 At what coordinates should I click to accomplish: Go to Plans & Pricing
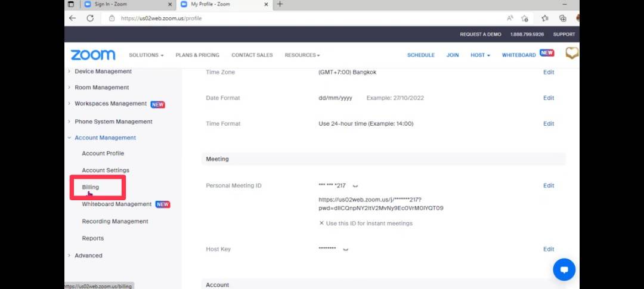point(197,55)
